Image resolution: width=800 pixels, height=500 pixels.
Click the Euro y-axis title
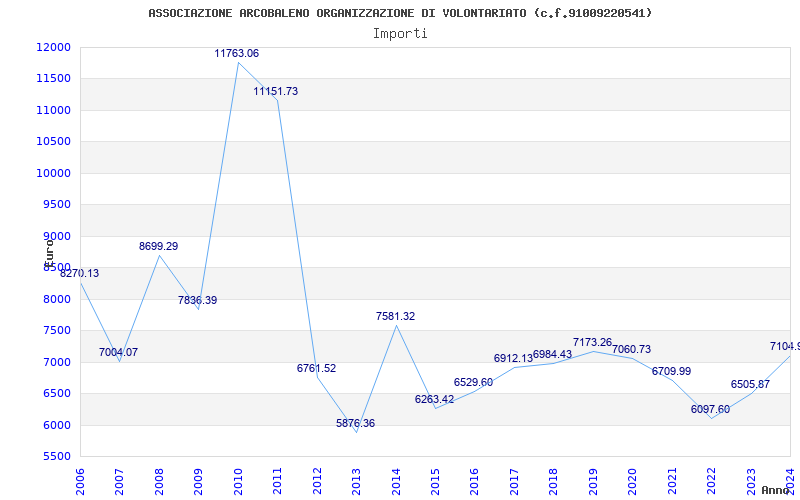tap(47, 254)
